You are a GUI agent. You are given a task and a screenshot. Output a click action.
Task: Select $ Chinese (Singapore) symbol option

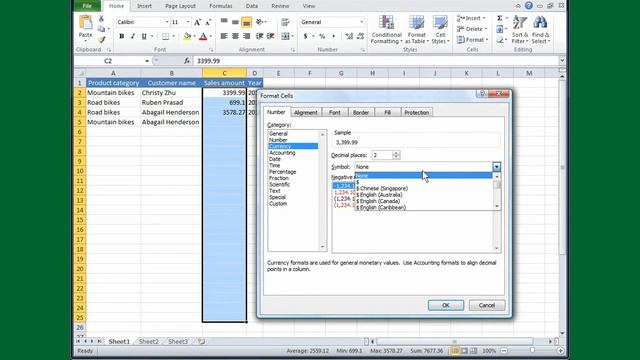tap(382, 189)
